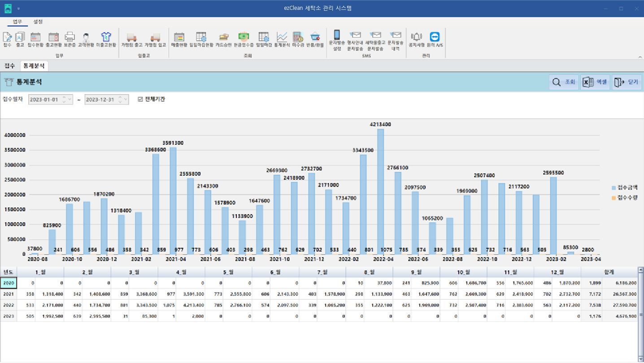Click the 엑셀 export button
This screenshot has height=363, width=644.
click(595, 82)
